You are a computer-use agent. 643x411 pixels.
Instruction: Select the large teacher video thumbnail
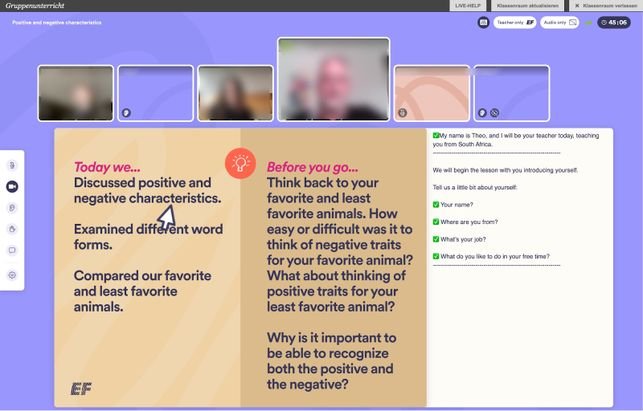pos(333,79)
